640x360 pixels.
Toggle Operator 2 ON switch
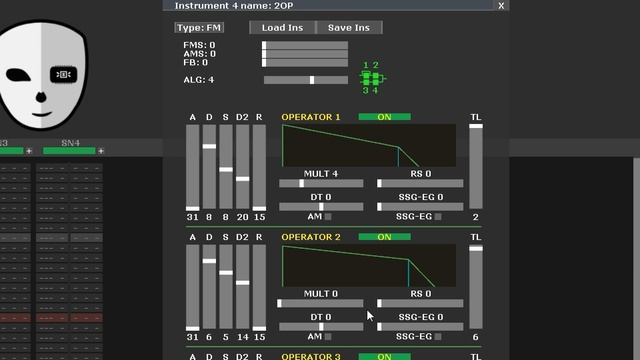pyautogui.click(x=384, y=237)
